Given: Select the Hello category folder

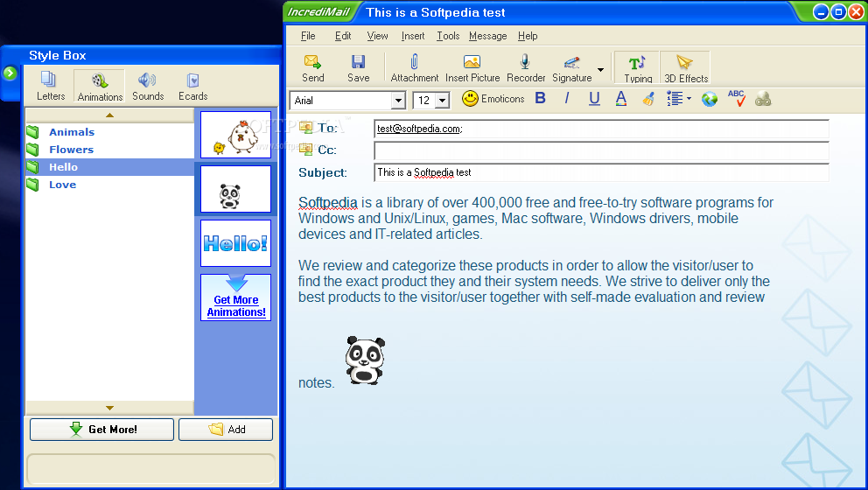Looking at the screenshot, I should [109, 167].
